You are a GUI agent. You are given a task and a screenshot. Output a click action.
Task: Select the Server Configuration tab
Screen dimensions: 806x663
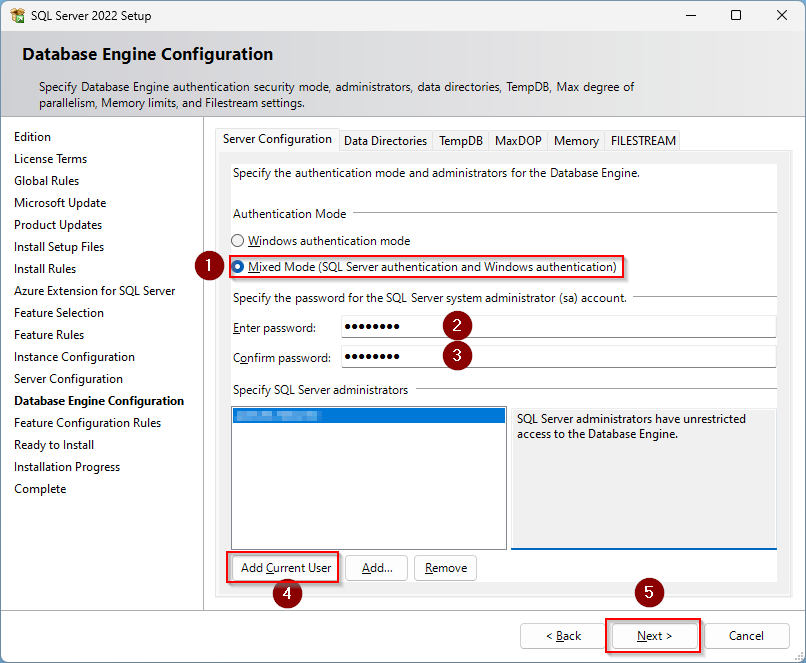click(x=277, y=140)
